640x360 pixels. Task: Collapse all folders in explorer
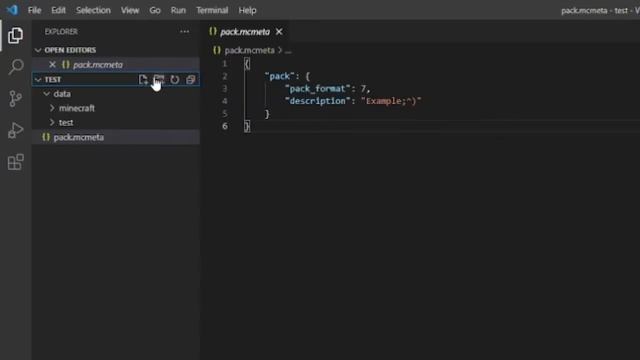click(x=191, y=79)
